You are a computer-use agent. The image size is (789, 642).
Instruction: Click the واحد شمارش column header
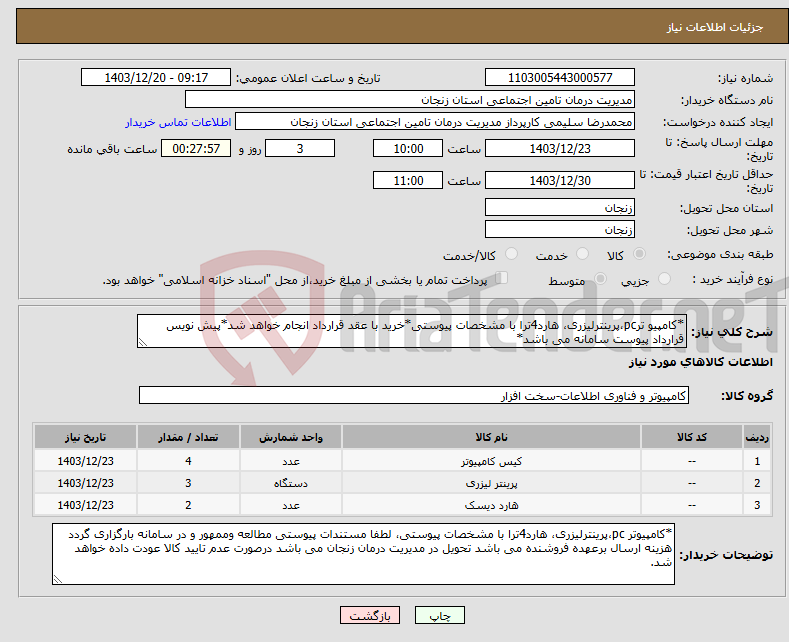point(291,437)
